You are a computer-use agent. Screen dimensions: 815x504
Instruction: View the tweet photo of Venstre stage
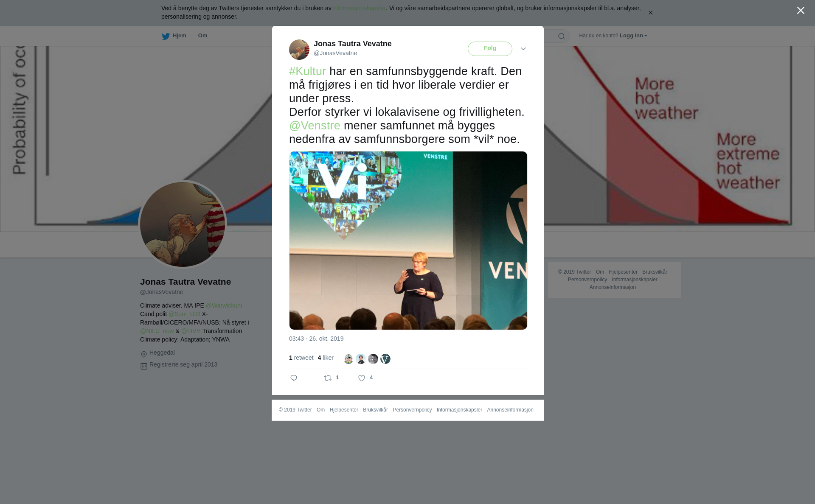(x=408, y=241)
